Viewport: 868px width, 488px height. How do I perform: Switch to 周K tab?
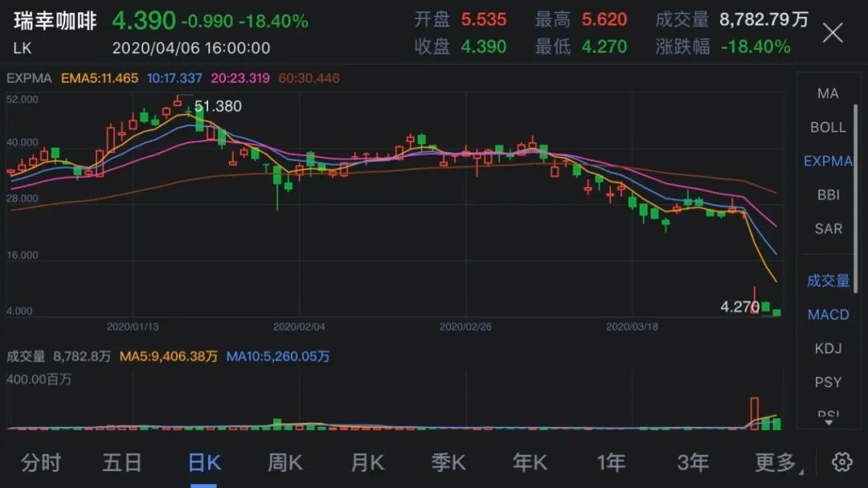(285, 462)
